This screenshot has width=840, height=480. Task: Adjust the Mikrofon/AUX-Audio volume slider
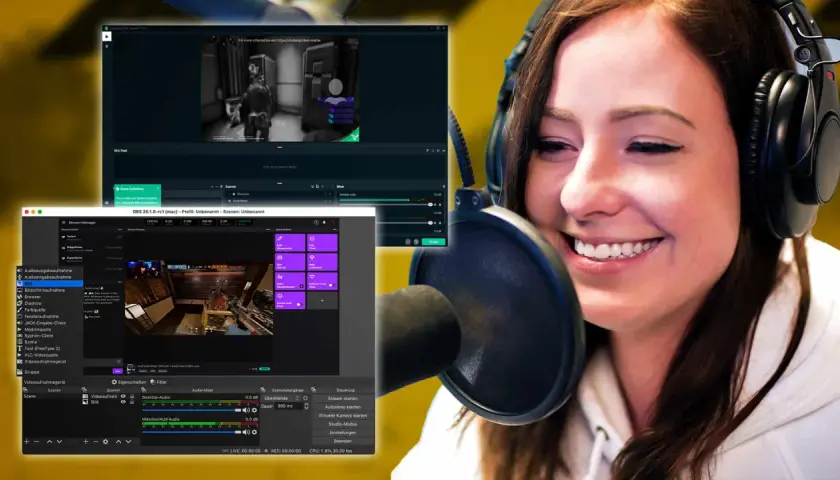tap(192, 432)
